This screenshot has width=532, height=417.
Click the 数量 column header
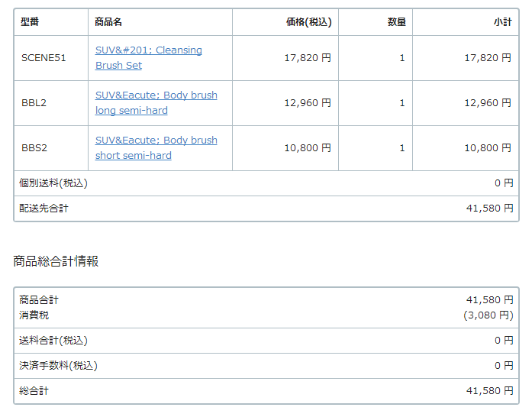[x=396, y=22]
